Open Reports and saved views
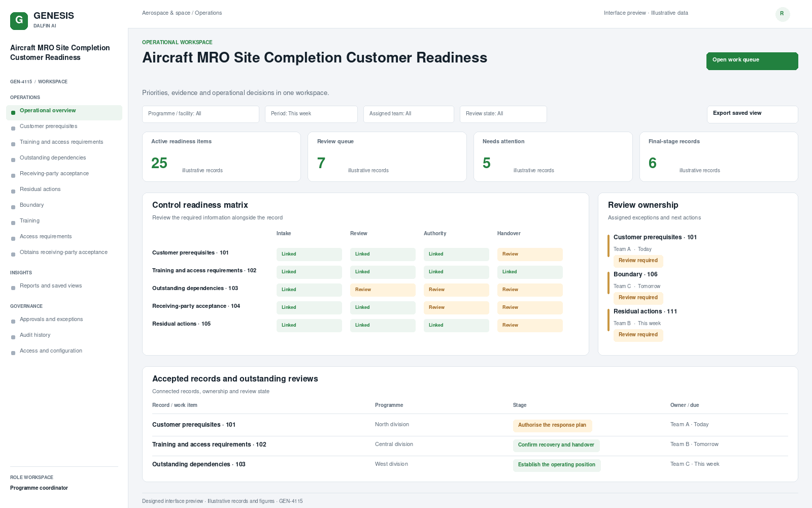 point(64,286)
